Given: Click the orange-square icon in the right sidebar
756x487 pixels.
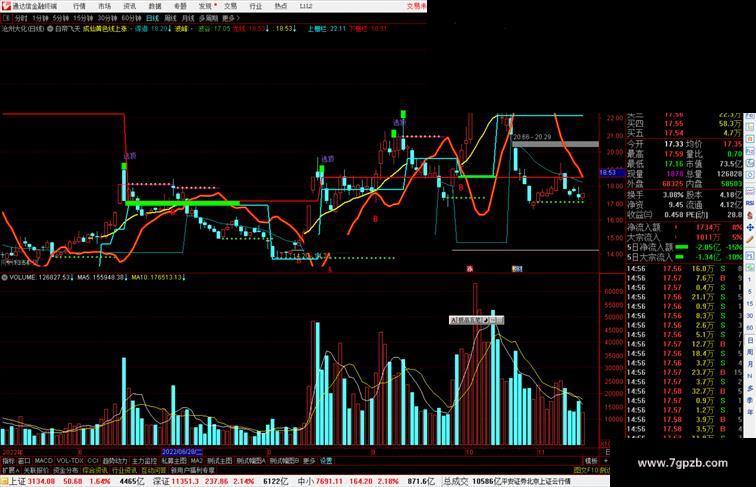Looking at the screenshot, I should [x=750, y=139].
